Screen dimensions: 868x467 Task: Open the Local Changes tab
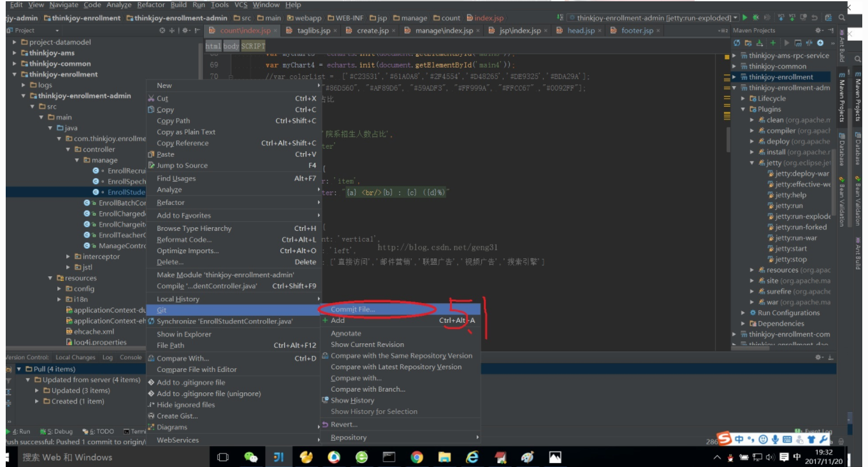[x=75, y=357]
